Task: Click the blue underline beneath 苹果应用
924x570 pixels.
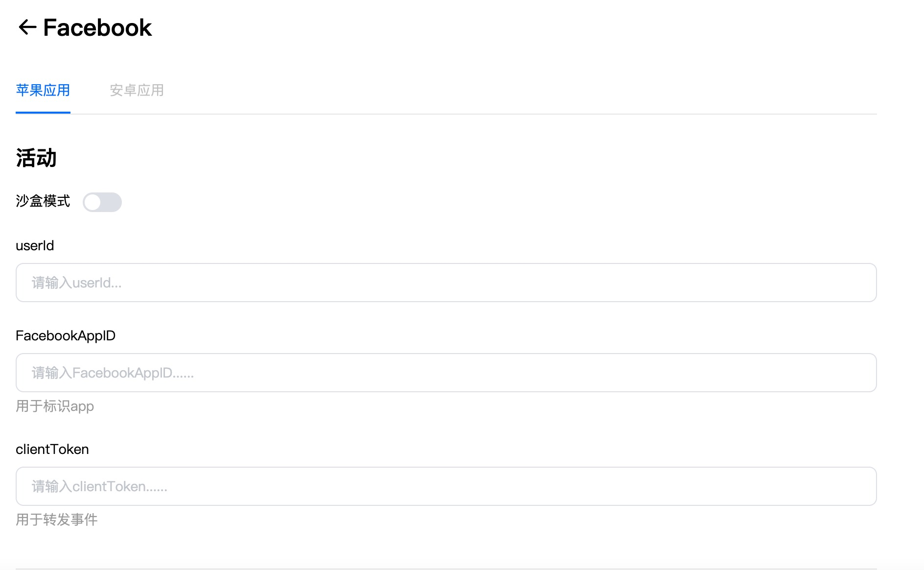Action: pos(43,113)
